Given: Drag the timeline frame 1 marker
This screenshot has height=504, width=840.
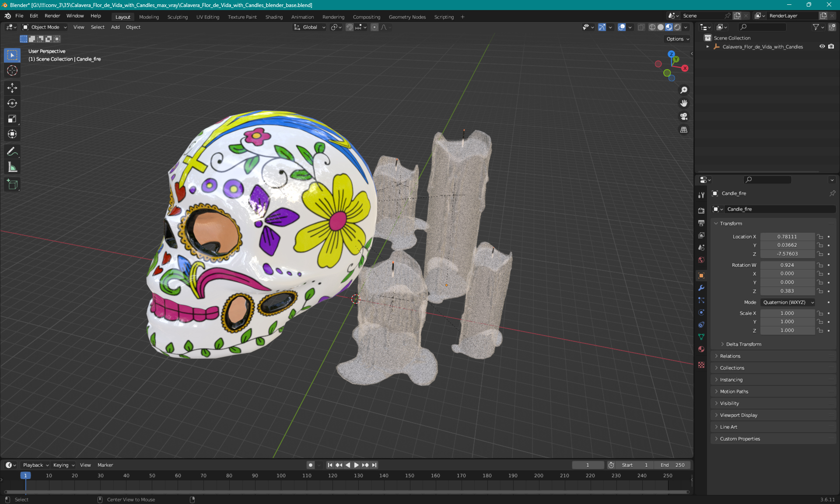Looking at the screenshot, I should [x=25, y=475].
